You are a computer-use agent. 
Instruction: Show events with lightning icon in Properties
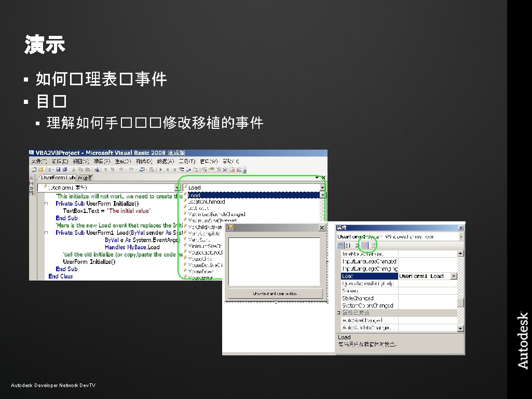pyautogui.click(x=364, y=245)
